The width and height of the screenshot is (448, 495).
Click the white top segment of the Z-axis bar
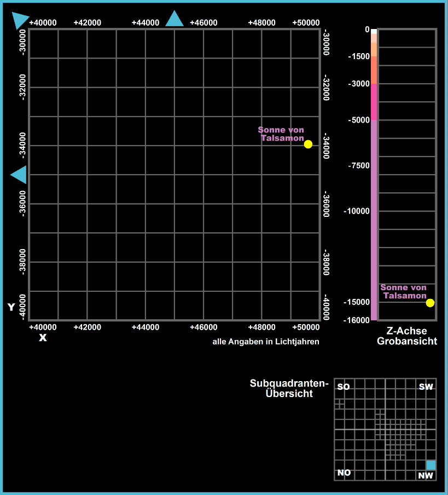(374, 32)
